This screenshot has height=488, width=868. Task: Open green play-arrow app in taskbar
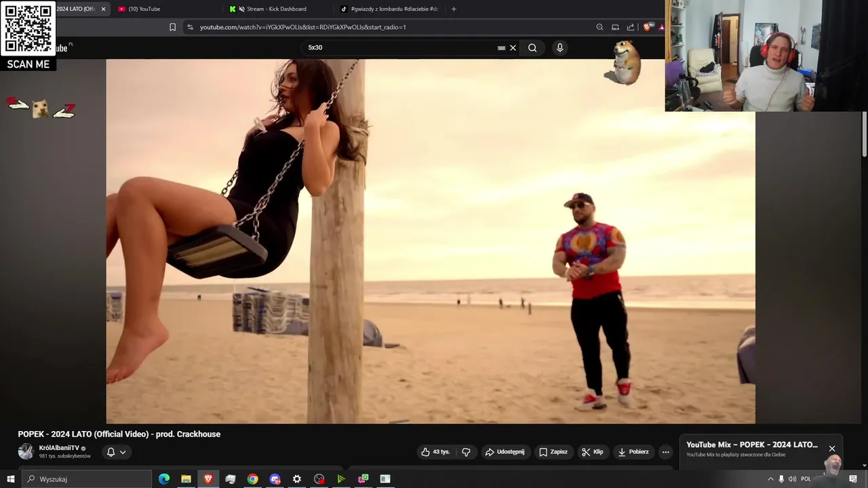341,479
